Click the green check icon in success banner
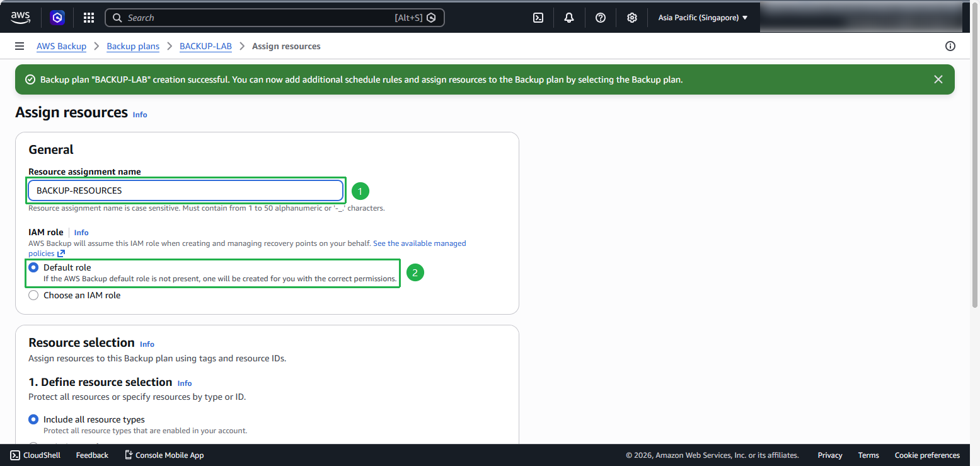Image resolution: width=980 pixels, height=466 pixels. (30, 79)
